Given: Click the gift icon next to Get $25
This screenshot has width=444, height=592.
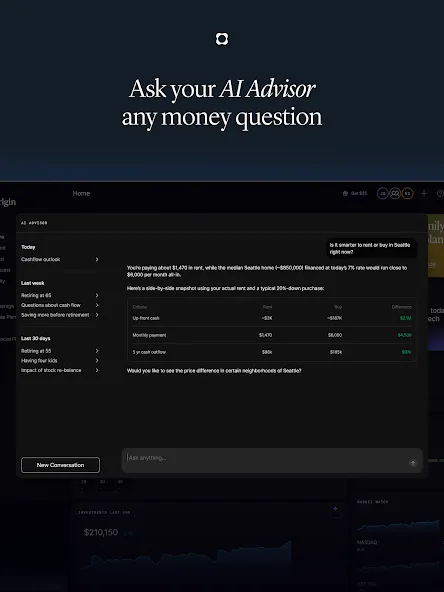Looking at the screenshot, I should tap(345, 193).
